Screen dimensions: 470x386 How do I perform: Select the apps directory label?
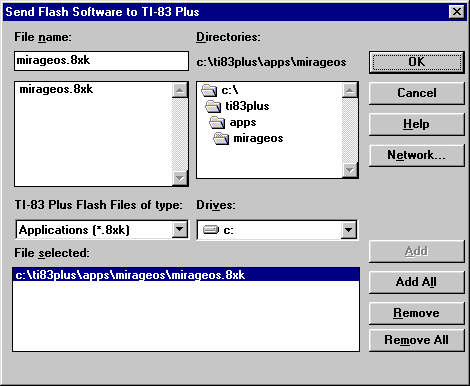pyautogui.click(x=243, y=122)
